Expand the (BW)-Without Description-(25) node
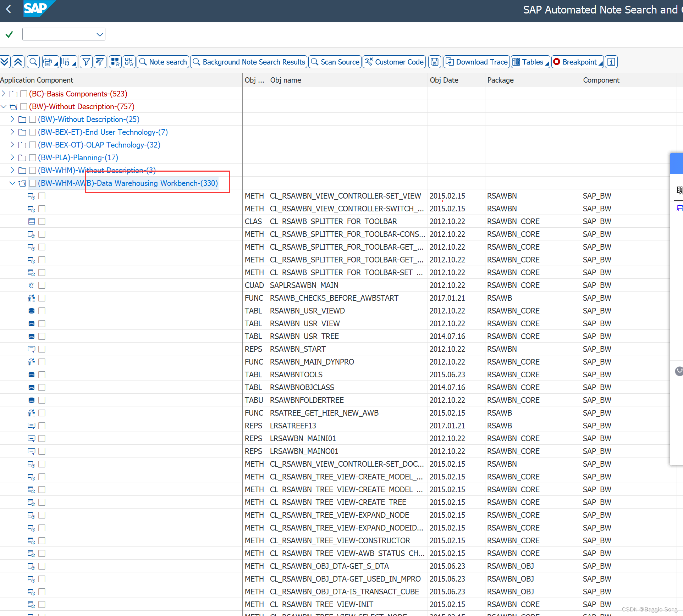Screen dimensions: 683x616 tap(12, 119)
